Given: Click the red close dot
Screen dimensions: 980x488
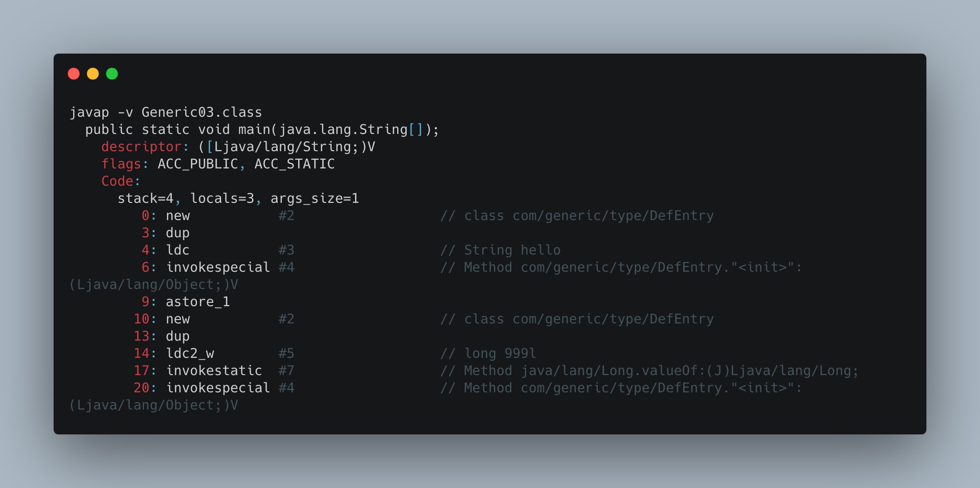Looking at the screenshot, I should [74, 74].
